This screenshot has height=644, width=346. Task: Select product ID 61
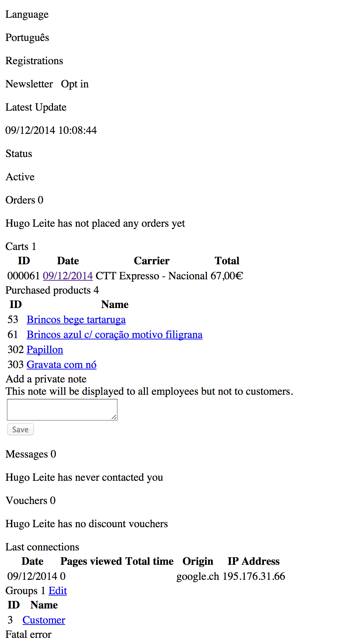pos(13,334)
